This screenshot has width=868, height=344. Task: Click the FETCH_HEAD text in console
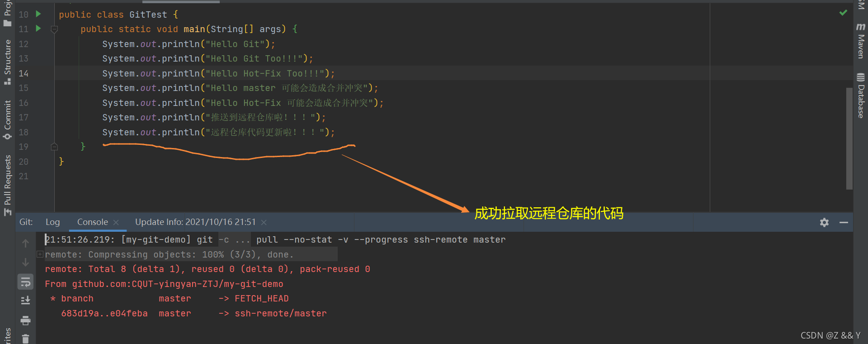(262, 298)
